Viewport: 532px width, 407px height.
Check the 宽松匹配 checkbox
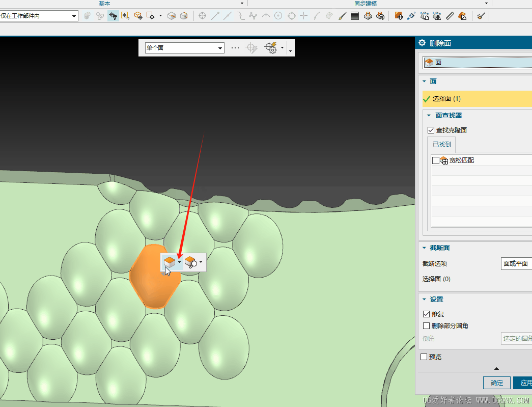click(436, 160)
